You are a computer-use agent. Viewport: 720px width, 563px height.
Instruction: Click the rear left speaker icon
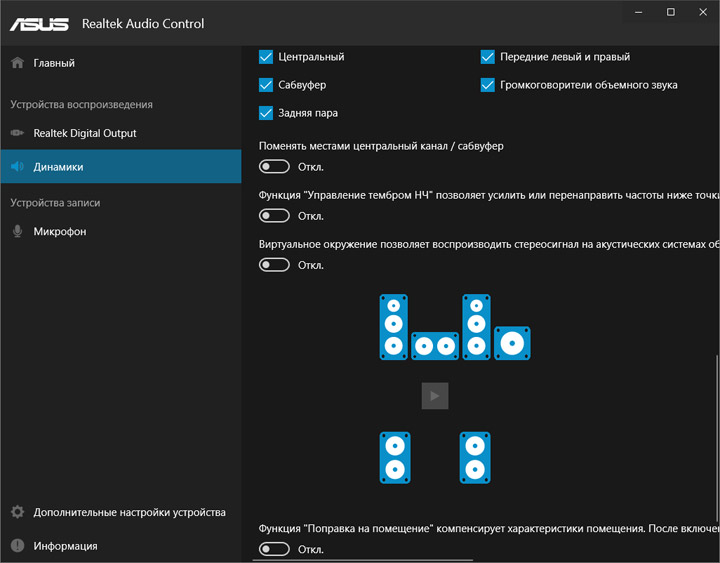click(x=394, y=458)
